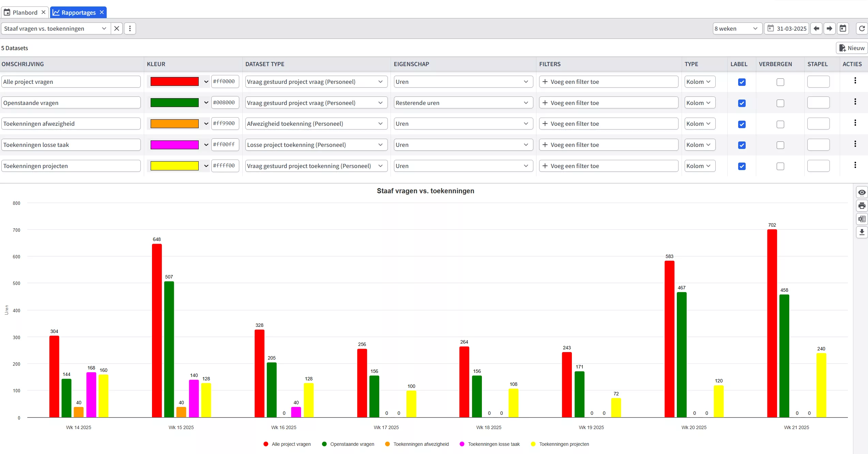Check Verbergen for Toekenningen projecten

coord(780,166)
